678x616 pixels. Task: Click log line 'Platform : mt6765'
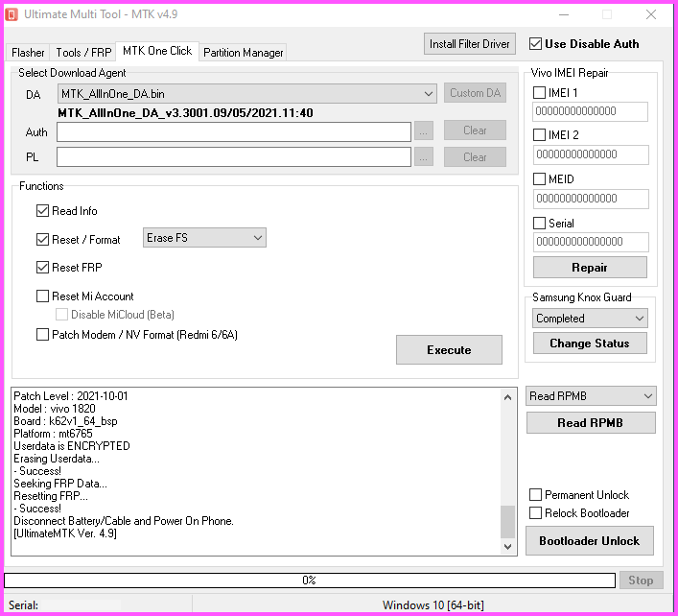53,434
